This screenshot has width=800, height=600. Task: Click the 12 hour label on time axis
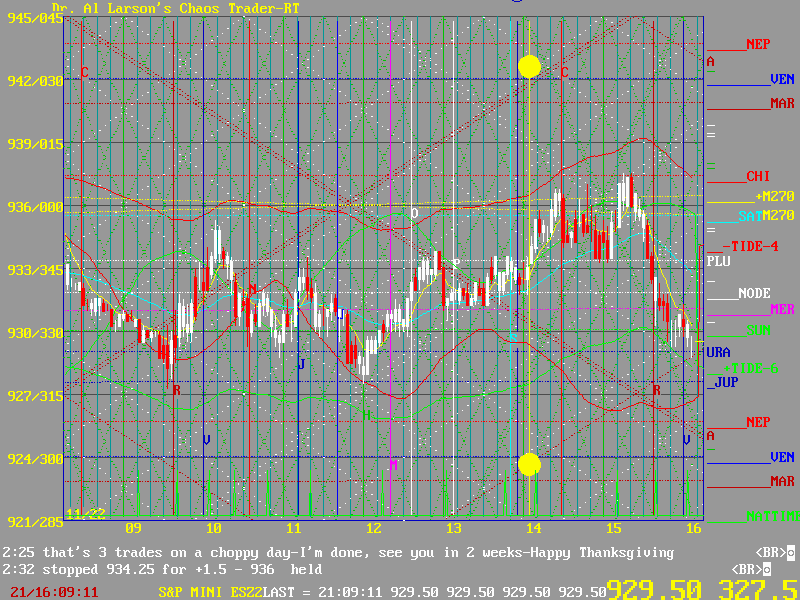pyautogui.click(x=373, y=528)
